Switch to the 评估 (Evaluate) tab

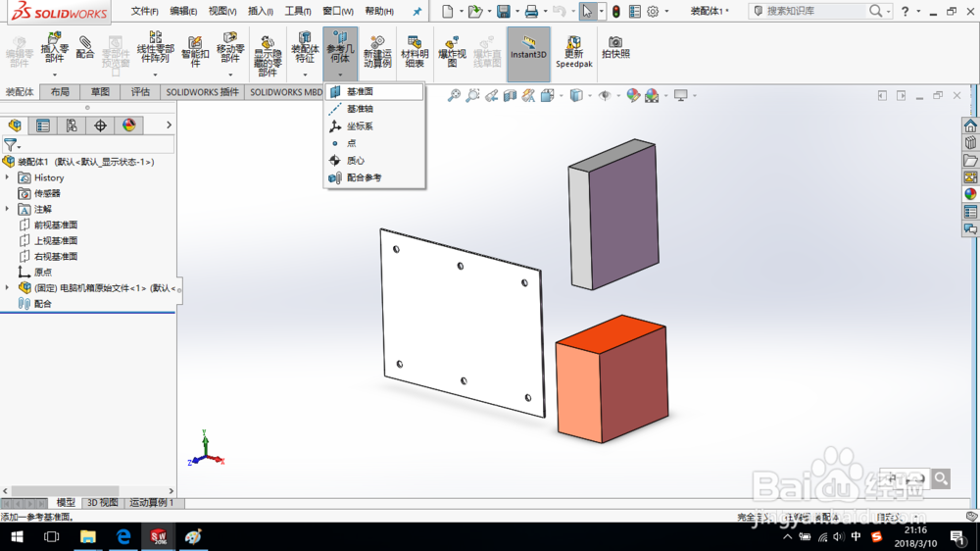point(140,92)
